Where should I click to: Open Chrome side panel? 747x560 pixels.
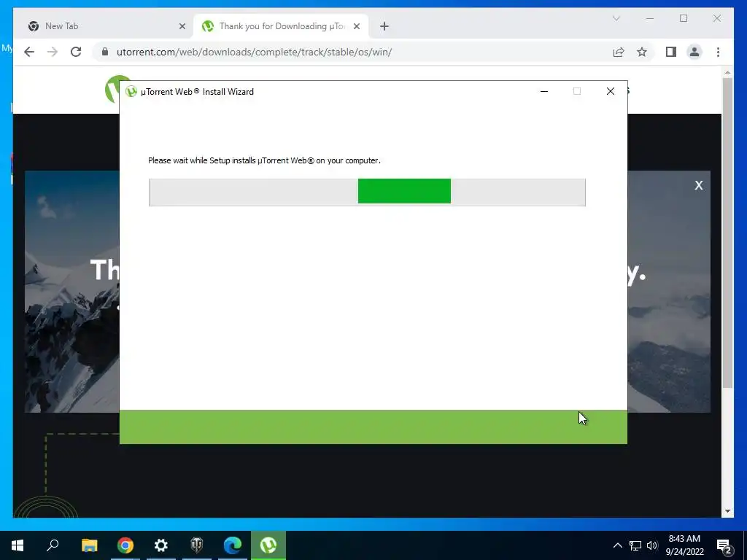click(x=671, y=52)
